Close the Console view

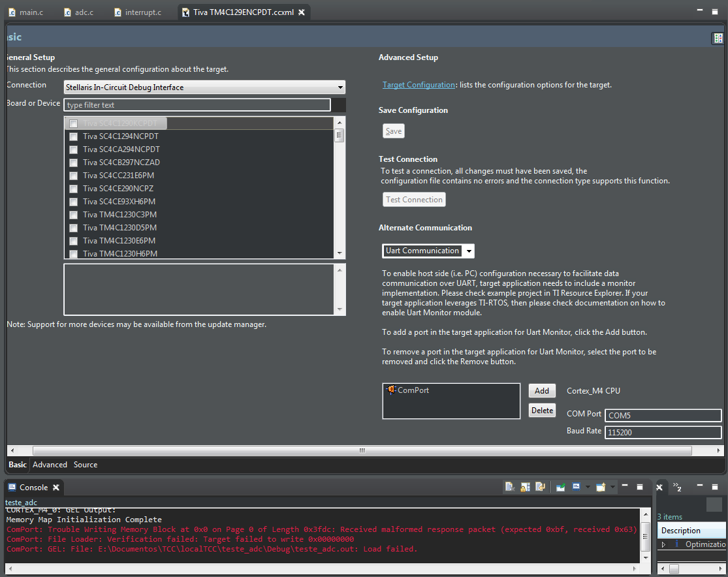click(x=55, y=487)
